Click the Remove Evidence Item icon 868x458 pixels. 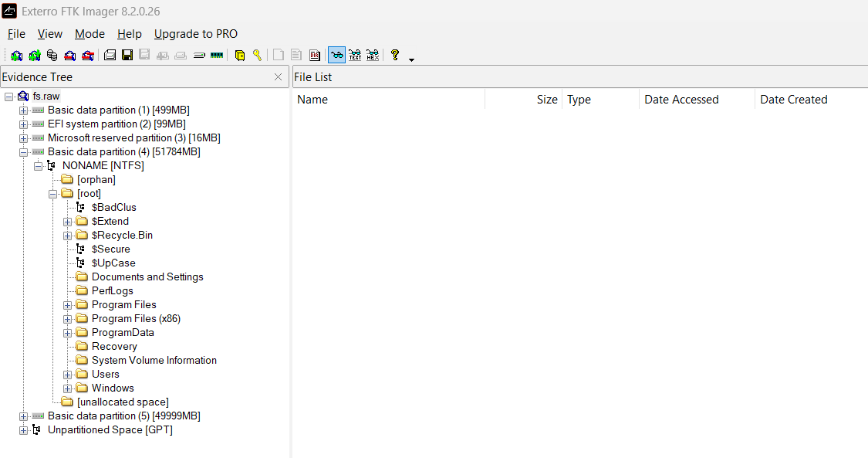tap(70, 56)
